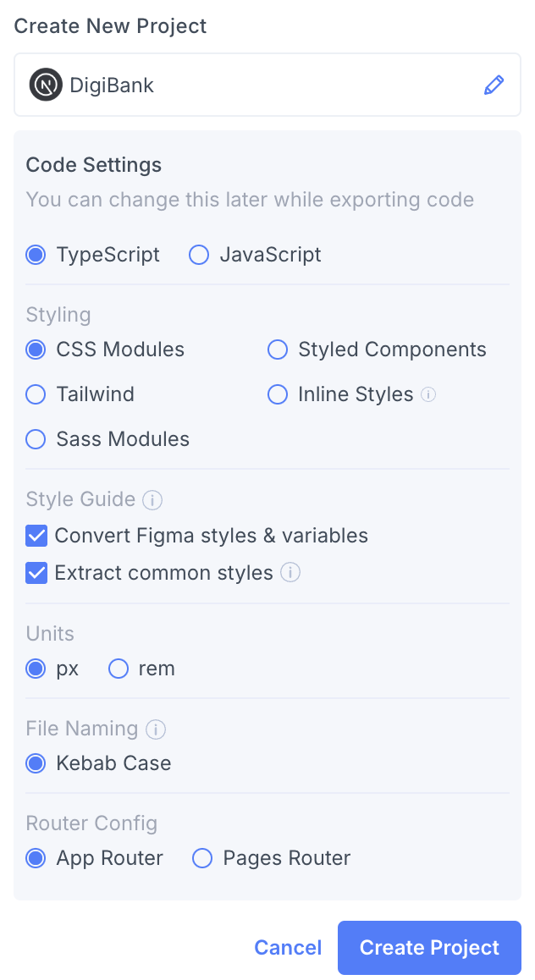Switch units to rem
535x980 pixels.
118,669
